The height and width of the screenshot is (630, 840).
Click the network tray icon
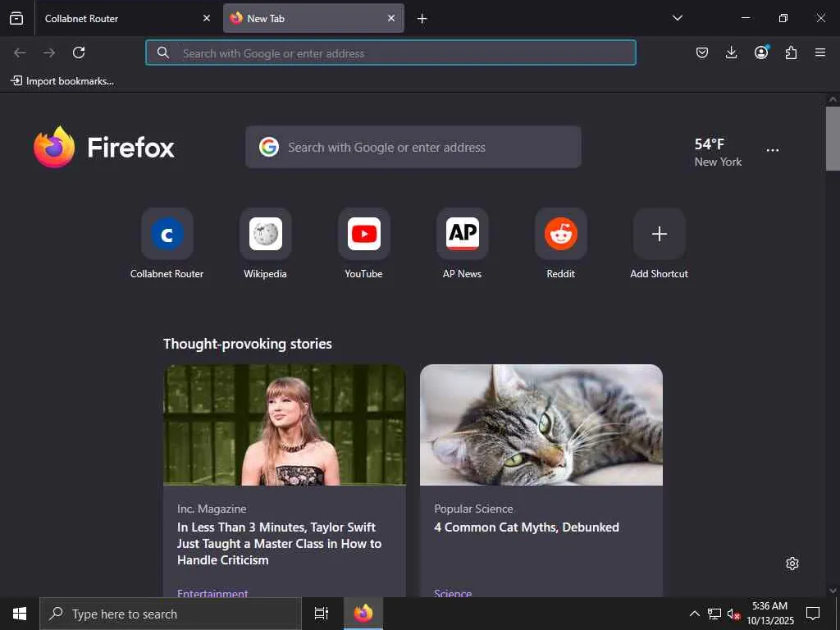(714, 614)
